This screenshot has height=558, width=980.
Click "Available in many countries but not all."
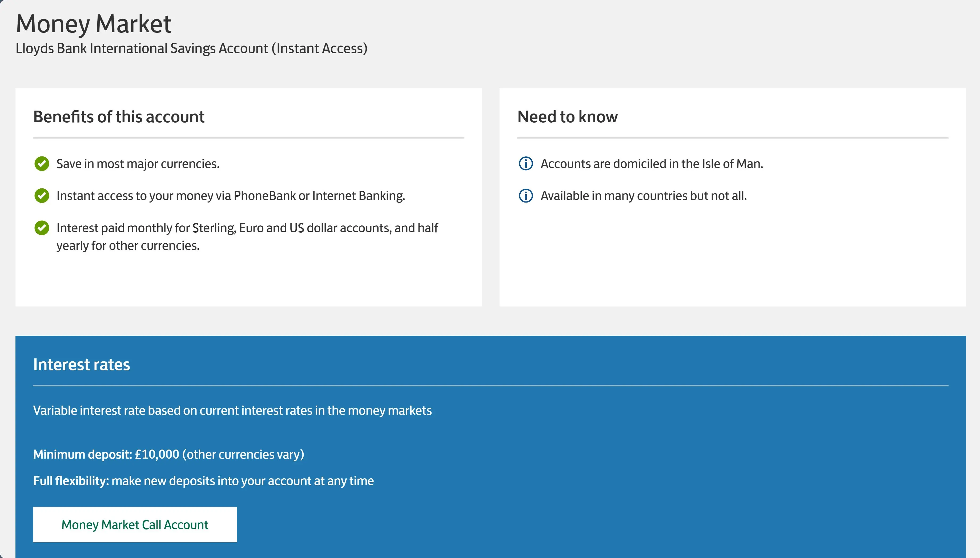tap(644, 196)
